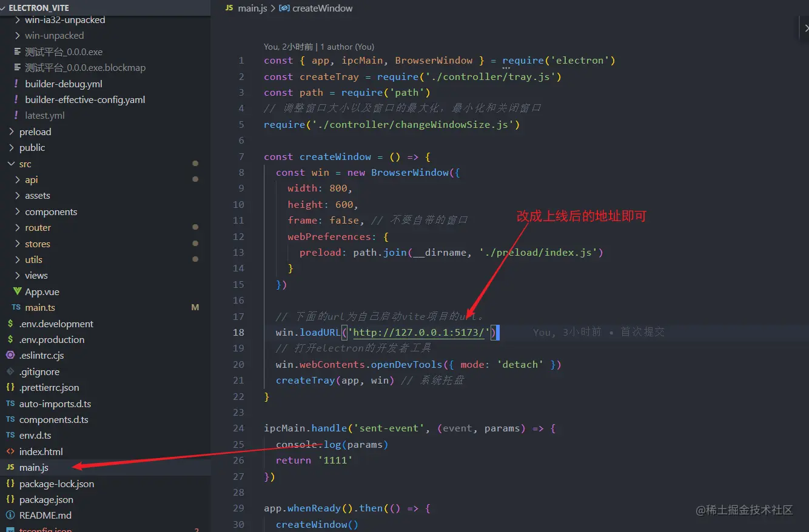Click the git icon of .gitignore
Image resolution: width=809 pixels, height=532 pixels.
[10, 371]
